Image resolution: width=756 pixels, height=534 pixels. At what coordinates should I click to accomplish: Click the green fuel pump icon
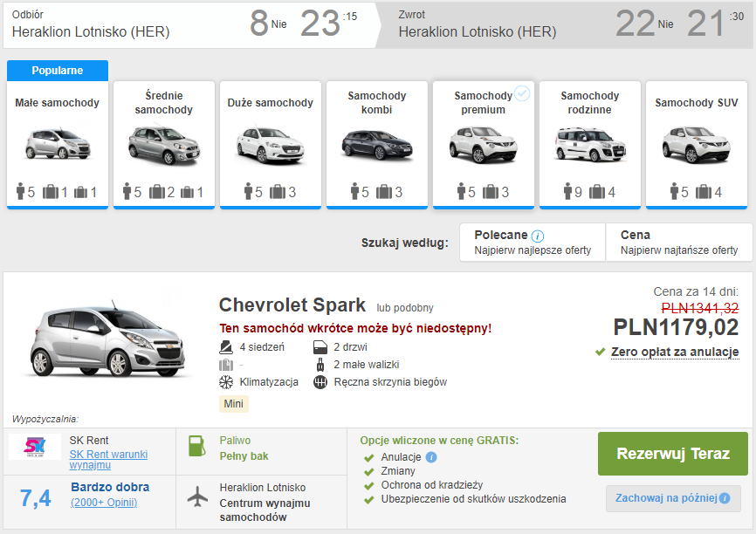(x=197, y=447)
